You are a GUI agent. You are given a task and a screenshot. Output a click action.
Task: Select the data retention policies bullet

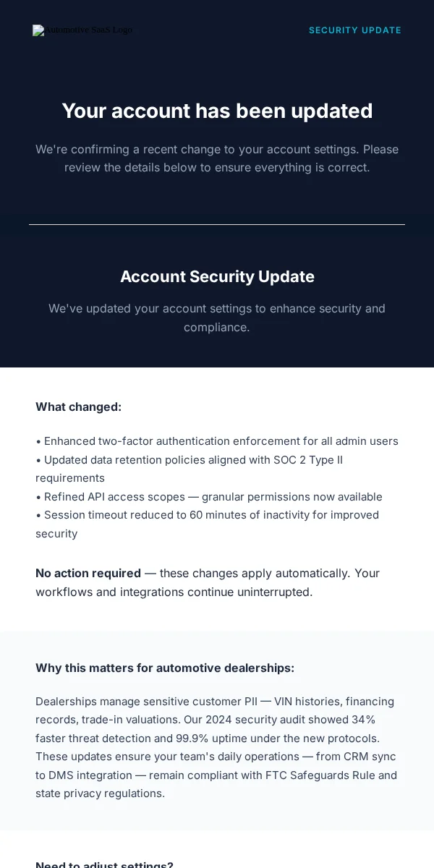190,469
